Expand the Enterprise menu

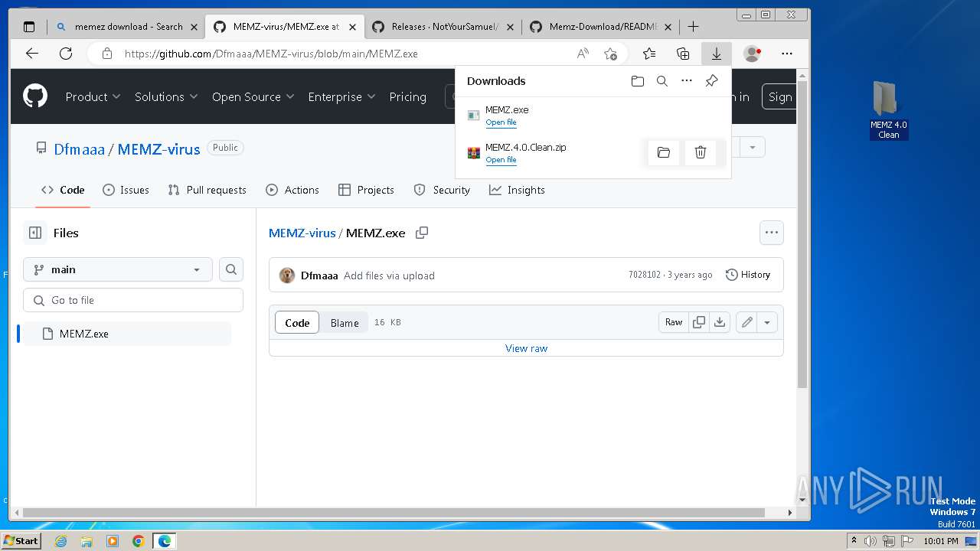click(x=341, y=96)
